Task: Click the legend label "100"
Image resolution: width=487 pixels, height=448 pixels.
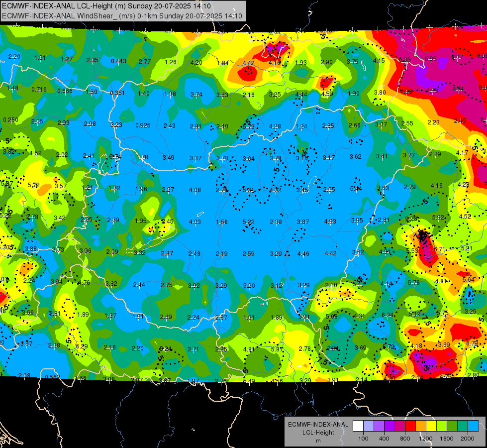Action: (363, 439)
